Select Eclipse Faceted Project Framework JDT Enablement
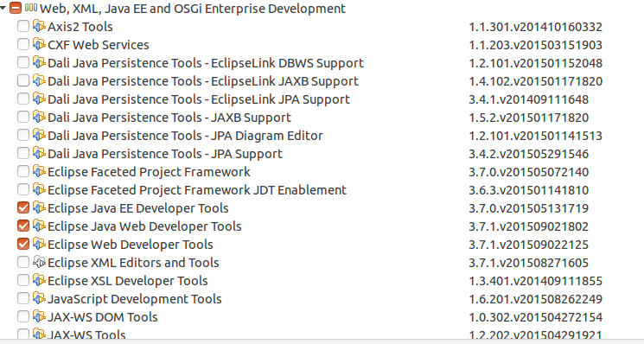The height and width of the screenshot is (344, 644). coord(197,190)
